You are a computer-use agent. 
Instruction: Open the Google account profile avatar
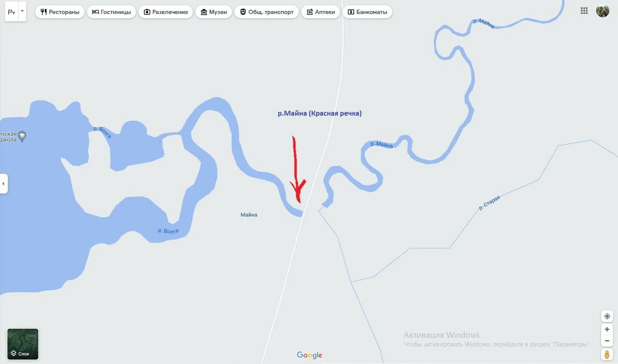tap(603, 11)
